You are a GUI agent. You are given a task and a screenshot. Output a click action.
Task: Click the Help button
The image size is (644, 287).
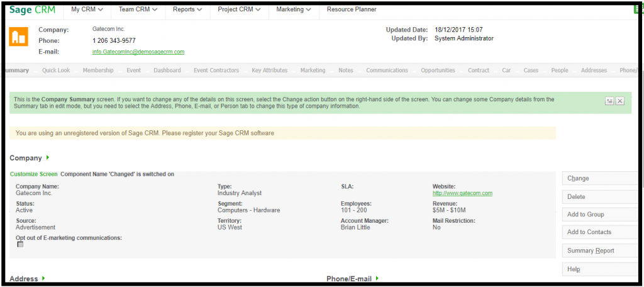click(599, 269)
